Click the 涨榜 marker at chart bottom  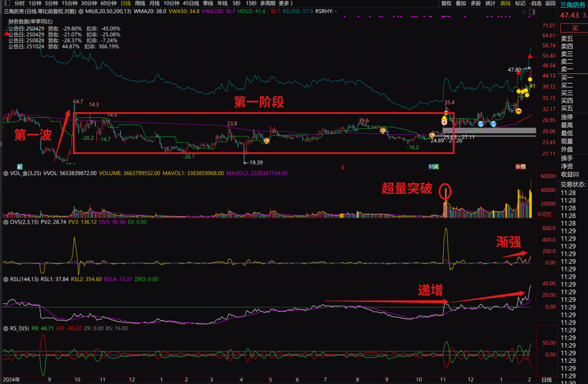520,167
